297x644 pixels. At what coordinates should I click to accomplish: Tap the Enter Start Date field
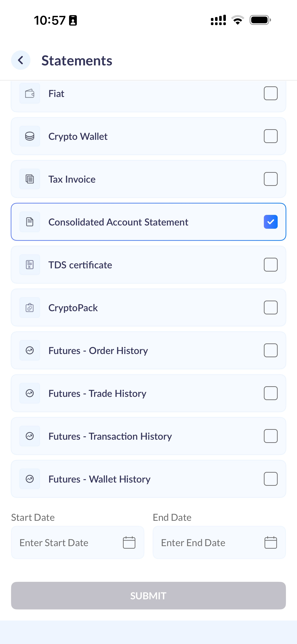(78, 542)
